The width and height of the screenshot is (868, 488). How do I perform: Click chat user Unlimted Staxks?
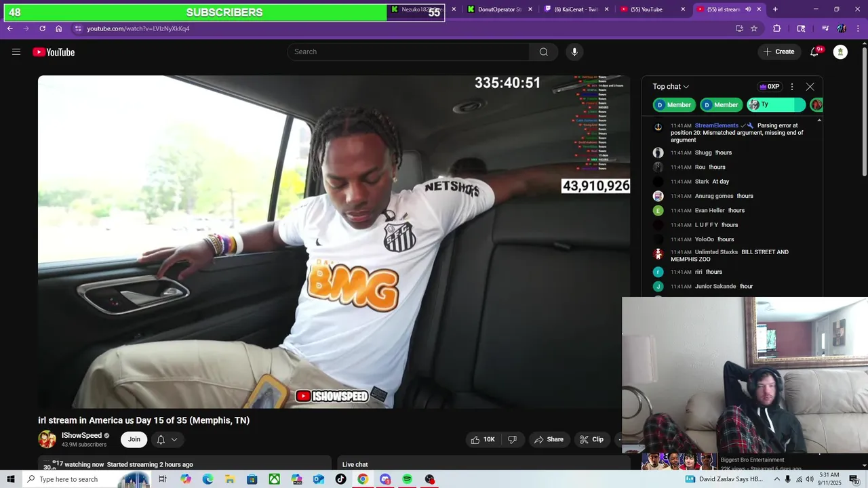716,252
